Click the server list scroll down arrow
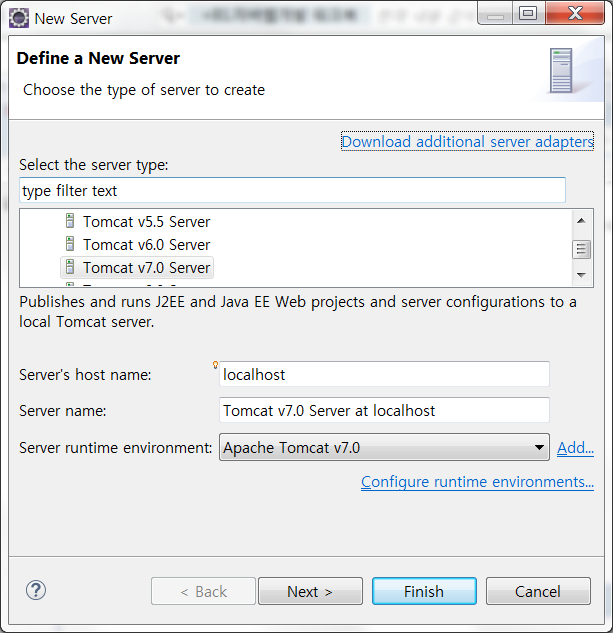Viewport: 613px width, 633px height. click(582, 275)
